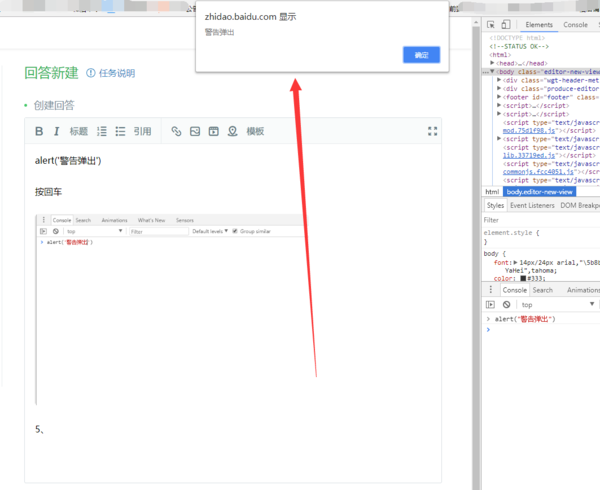600x490 pixels.
Task: Expand the wgt-header div node
Action: 499,80
